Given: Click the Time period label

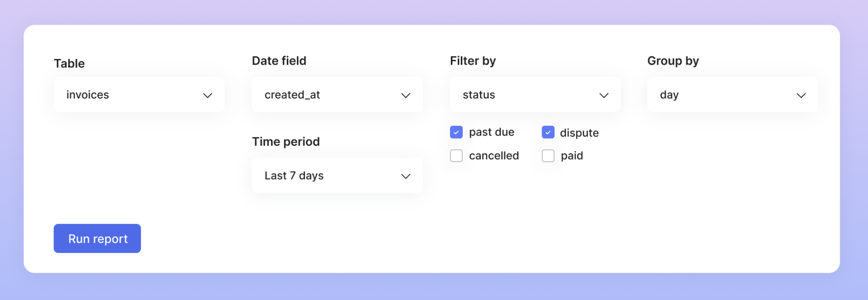Looking at the screenshot, I should pyautogui.click(x=286, y=142).
